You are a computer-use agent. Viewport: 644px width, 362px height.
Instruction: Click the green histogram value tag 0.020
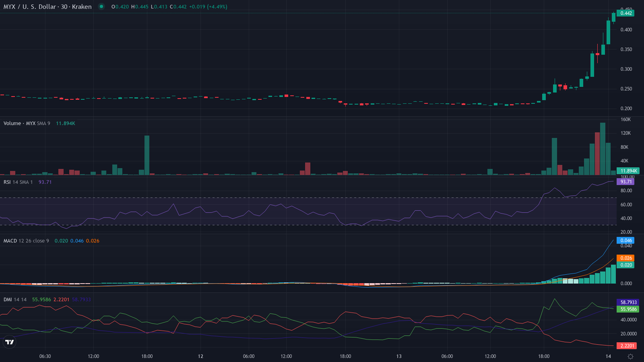[x=626, y=265]
